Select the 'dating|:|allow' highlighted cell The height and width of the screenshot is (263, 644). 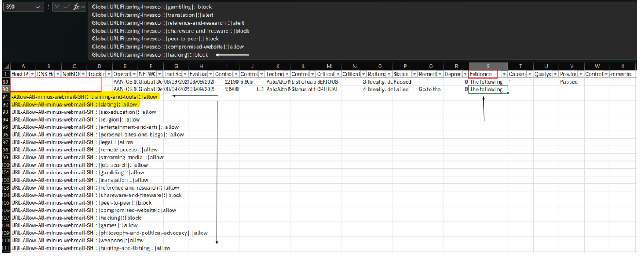74,104
